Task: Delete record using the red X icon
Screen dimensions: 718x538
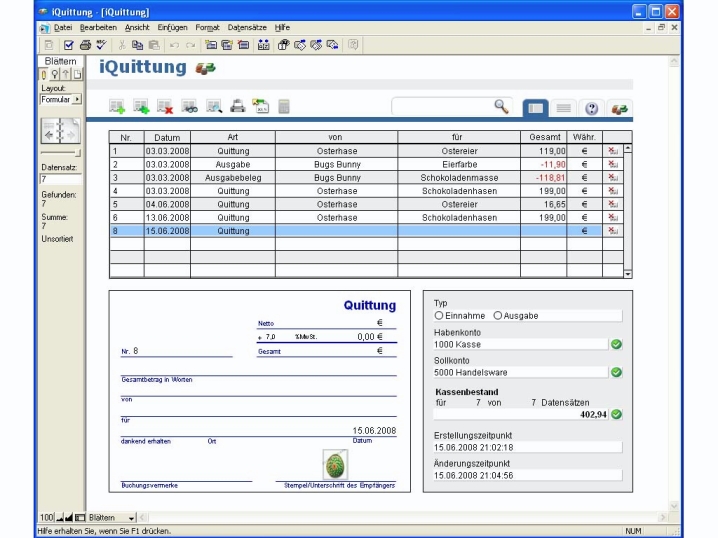Action: 164,106
